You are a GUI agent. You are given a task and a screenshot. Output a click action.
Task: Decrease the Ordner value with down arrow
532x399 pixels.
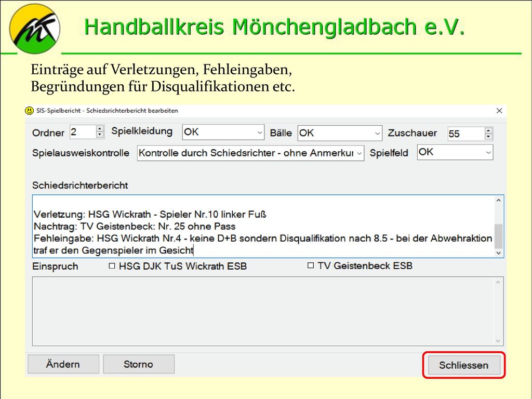(100, 135)
